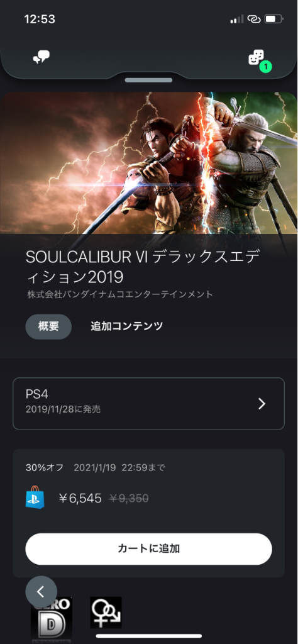298x644 pixels.
Task: Tap the gender symbols content descriptor icon
Action: [x=106, y=613]
